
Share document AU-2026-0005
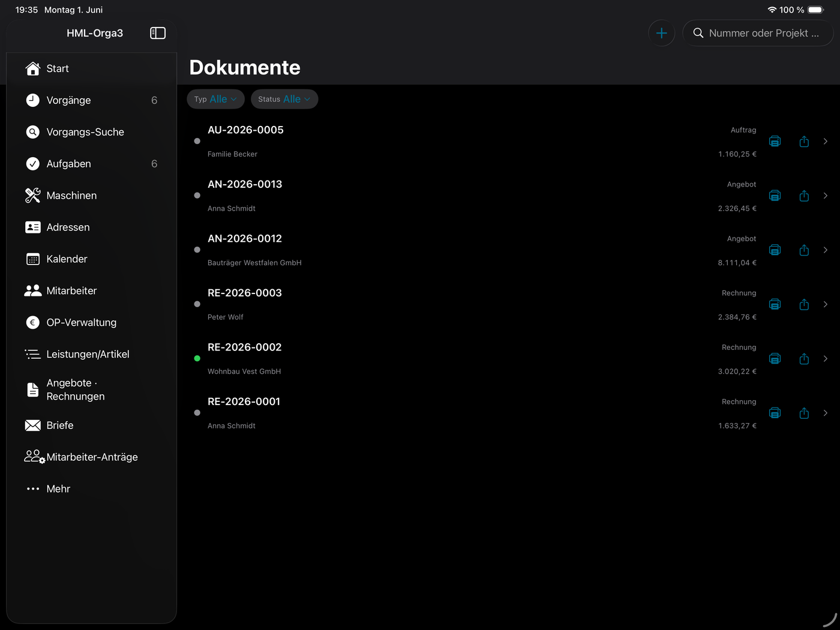pyautogui.click(x=804, y=142)
